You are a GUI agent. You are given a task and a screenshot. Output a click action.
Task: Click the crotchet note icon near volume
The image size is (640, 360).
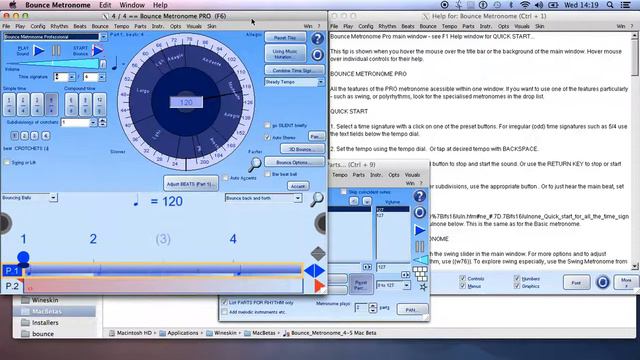pos(115,63)
